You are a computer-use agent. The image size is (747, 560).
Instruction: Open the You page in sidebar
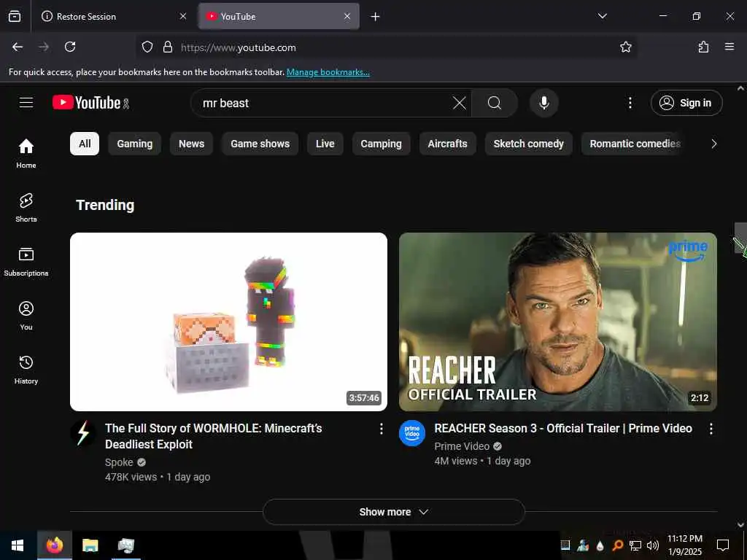coord(26,315)
